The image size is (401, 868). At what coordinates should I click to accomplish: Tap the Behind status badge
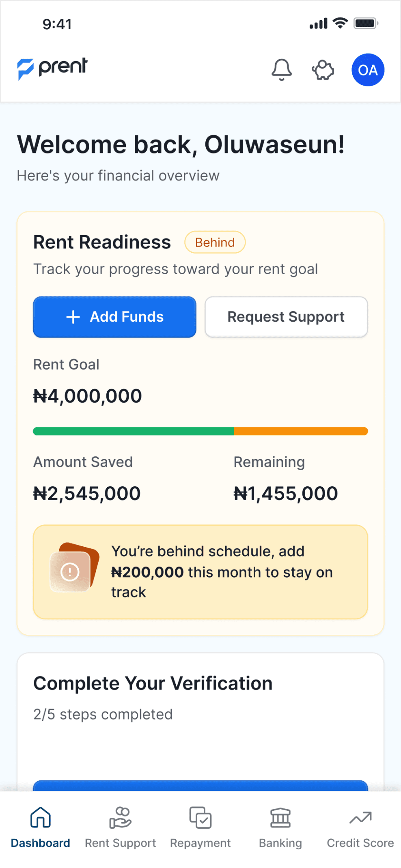pos(215,242)
